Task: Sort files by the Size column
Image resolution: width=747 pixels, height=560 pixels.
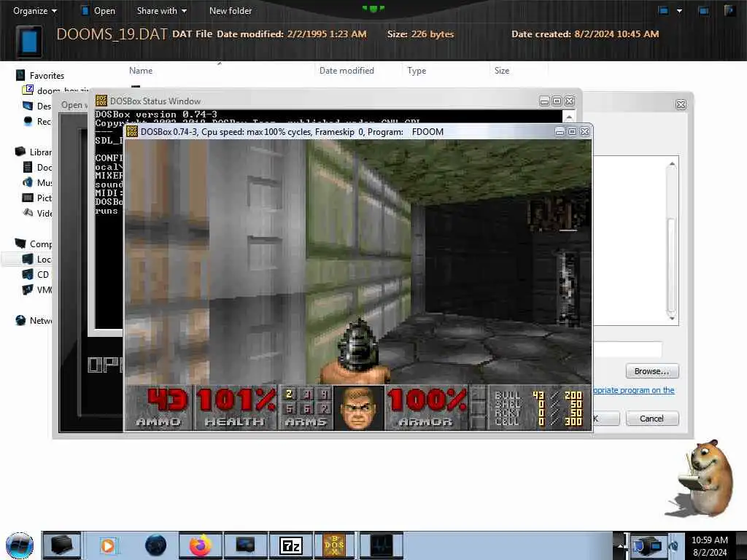Action: coord(502,71)
